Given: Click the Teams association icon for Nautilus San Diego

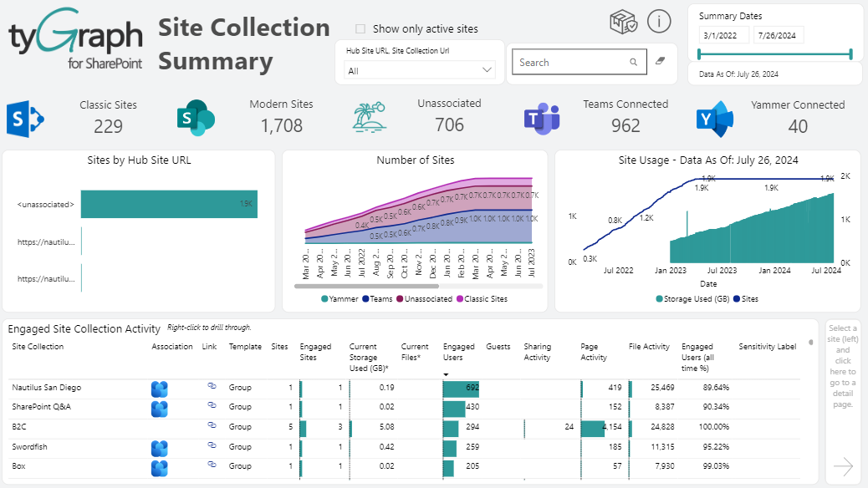Looking at the screenshot, I should [159, 388].
